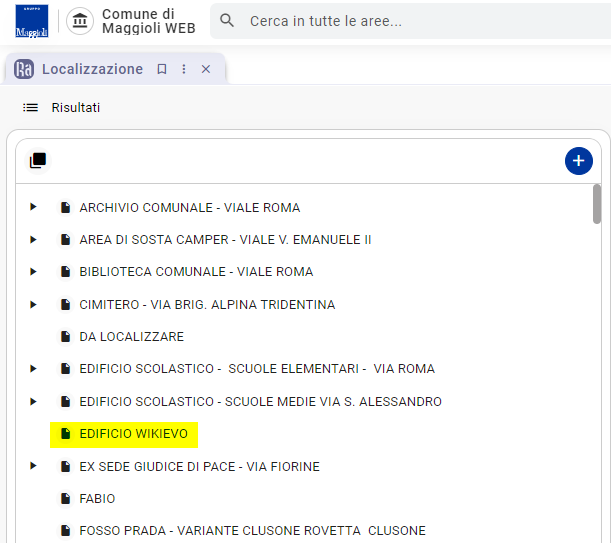Select CIMITERO - VIA BRIG. ALPINA TRIDENTINA item
611x543 pixels.
pos(207,304)
